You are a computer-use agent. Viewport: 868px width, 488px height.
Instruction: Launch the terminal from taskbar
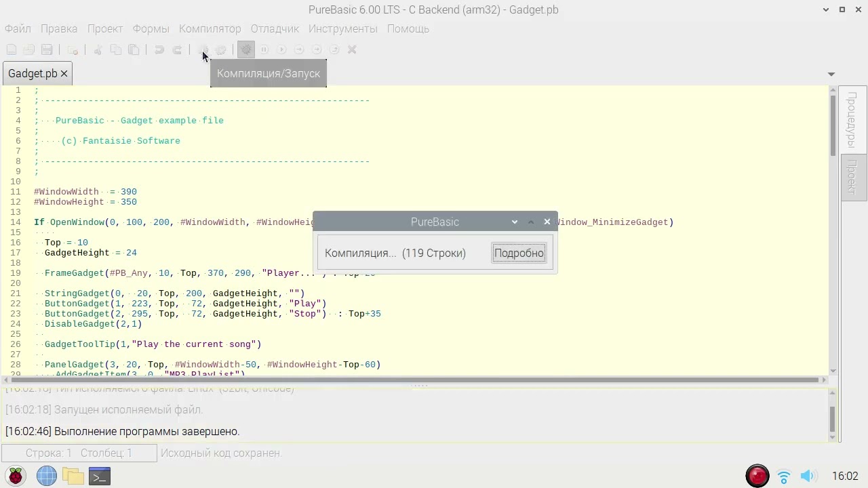click(x=100, y=476)
